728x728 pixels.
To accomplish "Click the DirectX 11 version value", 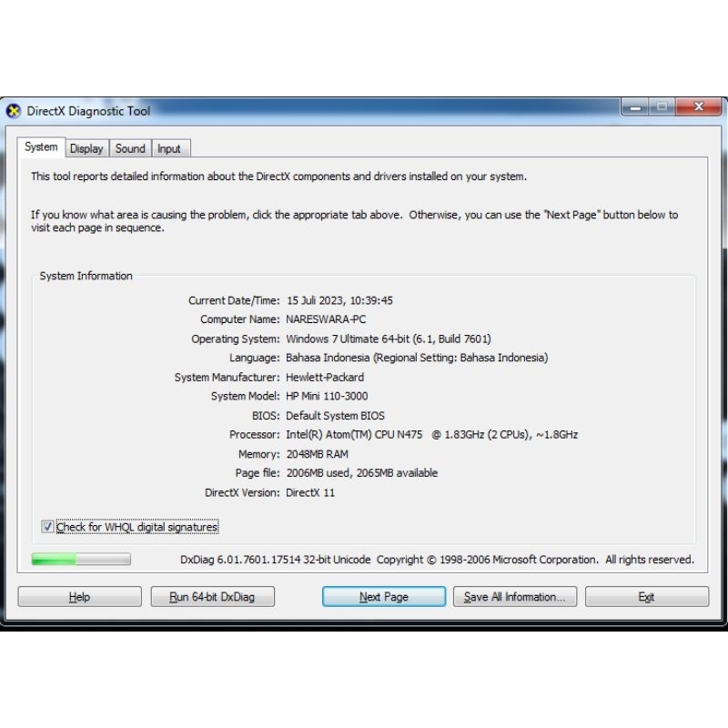I will point(310,492).
